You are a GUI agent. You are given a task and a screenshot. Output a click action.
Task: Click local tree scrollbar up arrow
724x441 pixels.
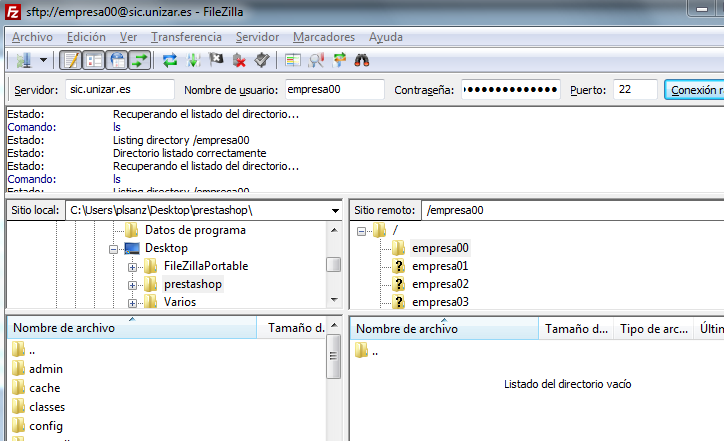coord(334,230)
